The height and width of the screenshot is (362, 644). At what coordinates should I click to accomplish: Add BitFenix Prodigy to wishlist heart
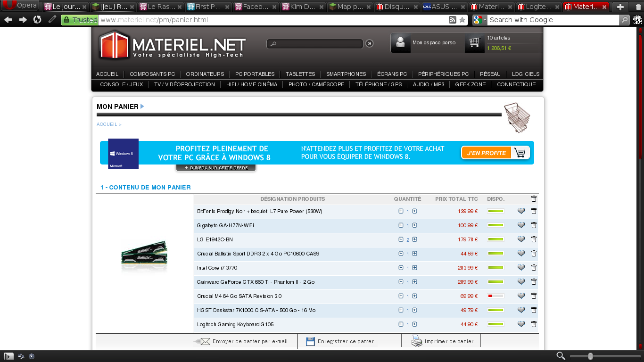tap(521, 211)
